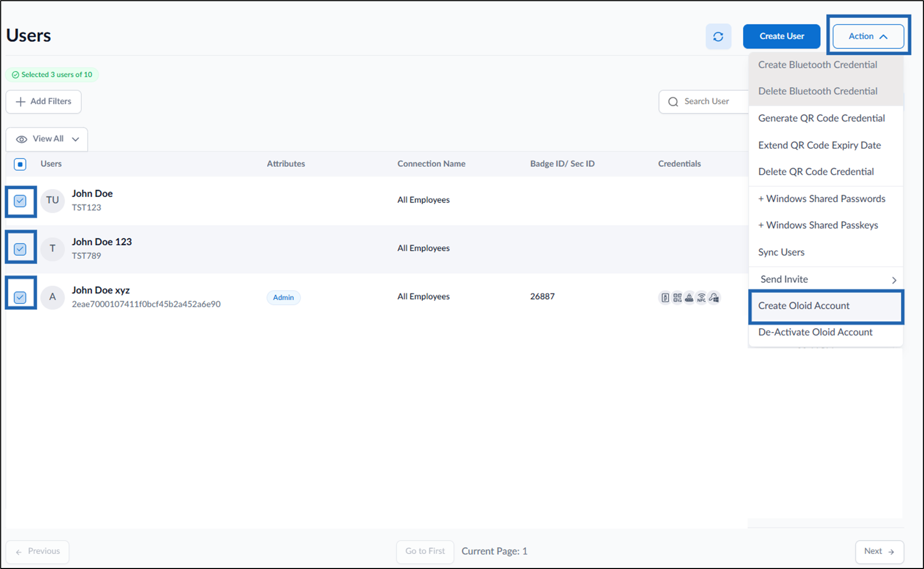The width and height of the screenshot is (924, 569).
Task: Click the TU avatar of John Doe
Action: [x=52, y=200]
